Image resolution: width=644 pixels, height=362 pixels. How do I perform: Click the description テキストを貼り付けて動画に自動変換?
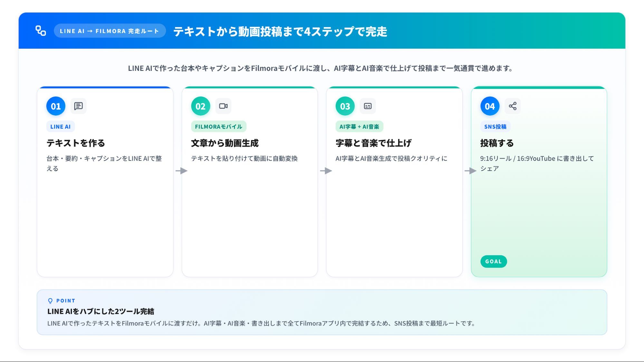244,158
